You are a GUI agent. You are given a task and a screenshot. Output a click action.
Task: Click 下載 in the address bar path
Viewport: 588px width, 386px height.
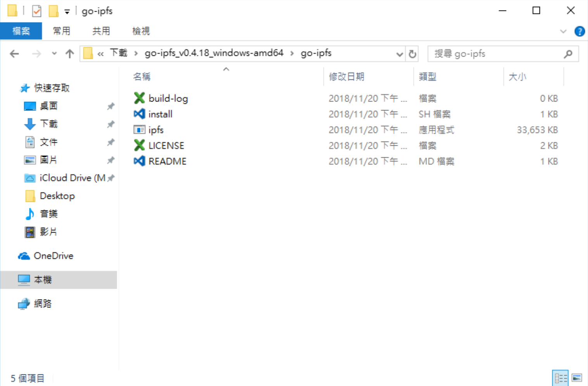[x=119, y=53]
